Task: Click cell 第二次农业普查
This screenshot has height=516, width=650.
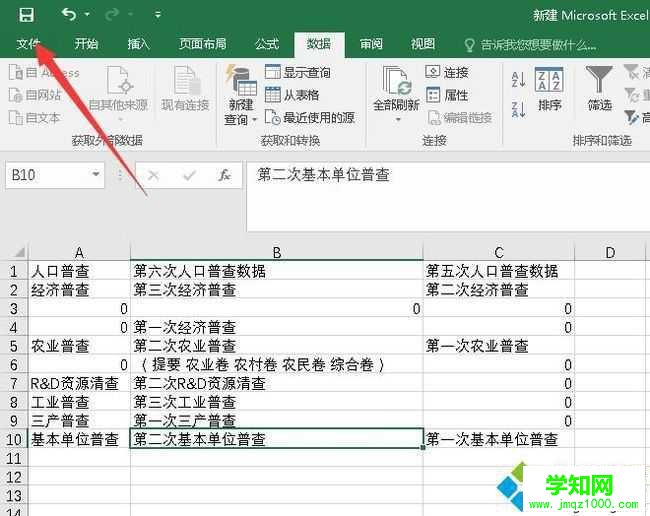Action: point(277,346)
